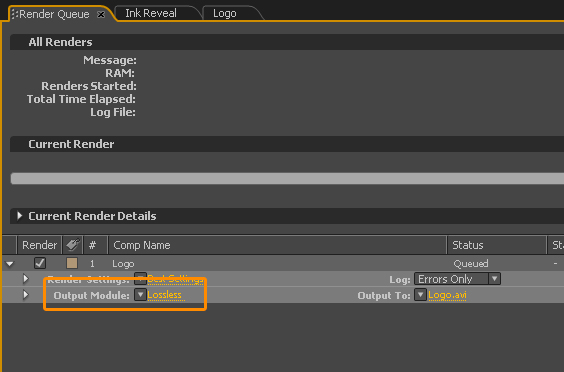Click the Log File label
This screenshot has width=564, height=372.
113,112
